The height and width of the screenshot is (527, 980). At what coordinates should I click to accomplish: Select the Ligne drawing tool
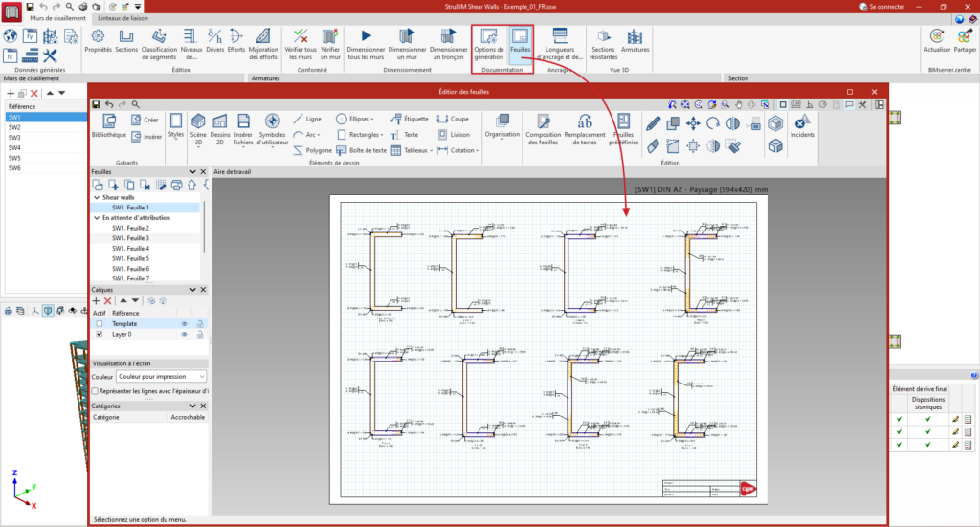[307, 119]
